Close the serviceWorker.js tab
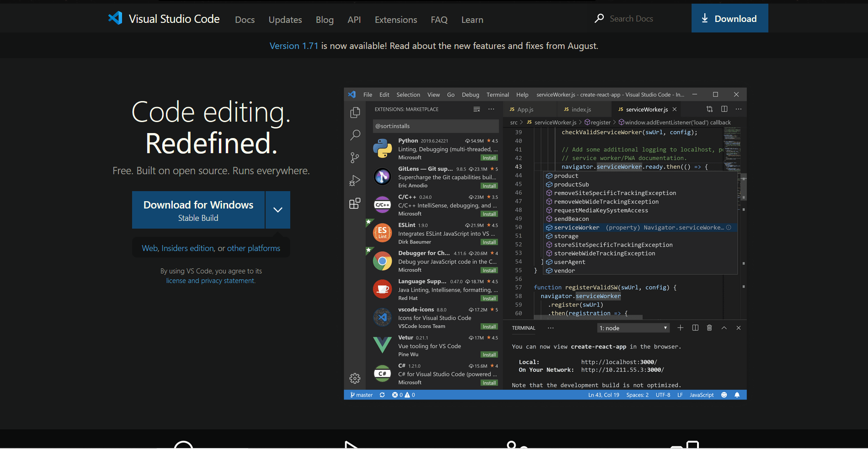This screenshot has height=449, width=868. (x=674, y=109)
